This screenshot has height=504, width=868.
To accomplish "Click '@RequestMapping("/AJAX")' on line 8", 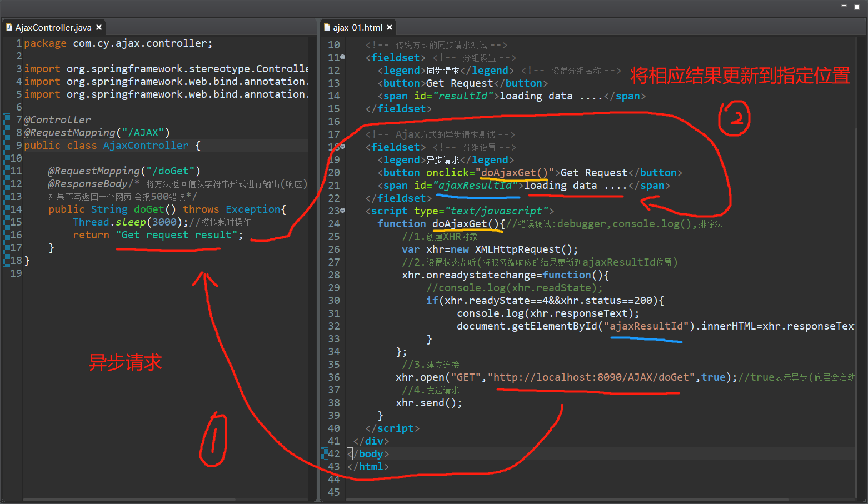I will click(97, 133).
